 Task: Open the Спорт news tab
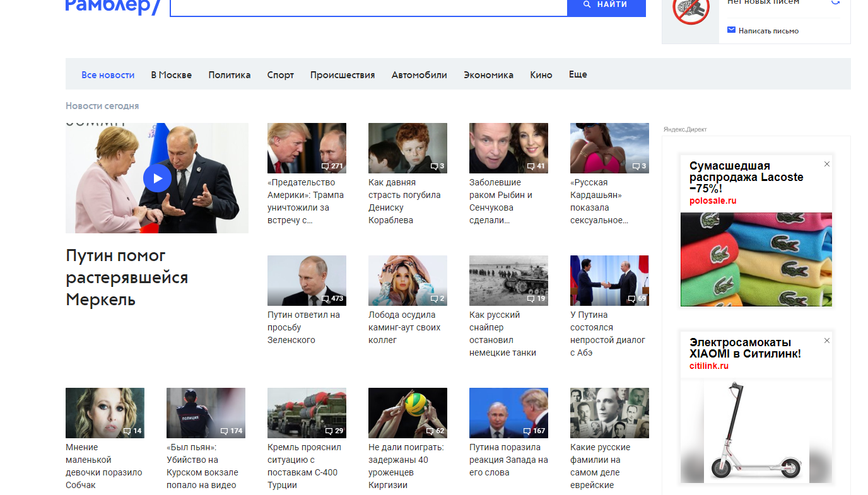point(281,74)
